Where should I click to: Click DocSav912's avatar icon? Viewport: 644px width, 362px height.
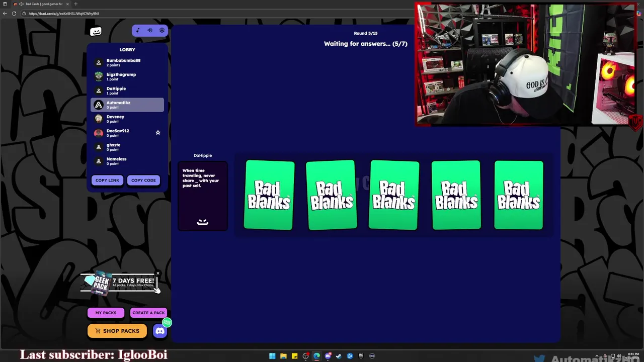(99, 133)
